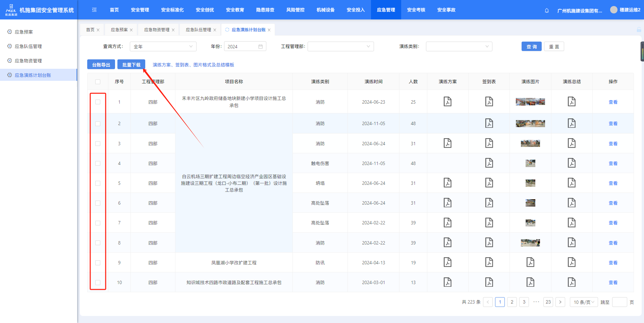
Task: Open the 工程管理部 dropdown
Action: [340, 47]
